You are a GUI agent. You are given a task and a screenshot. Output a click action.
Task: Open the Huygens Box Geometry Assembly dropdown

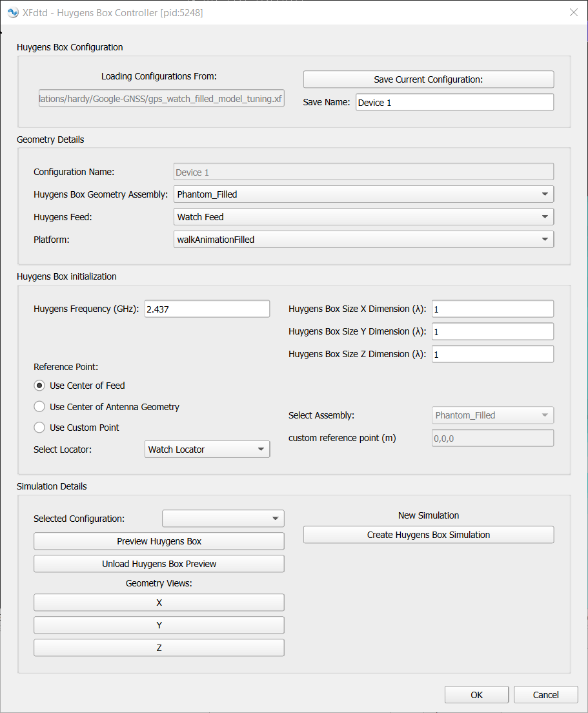pyautogui.click(x=363, y=194)
